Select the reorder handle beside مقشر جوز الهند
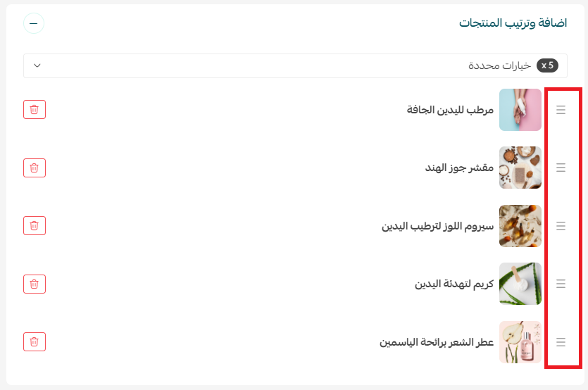 tap(561, 168)
